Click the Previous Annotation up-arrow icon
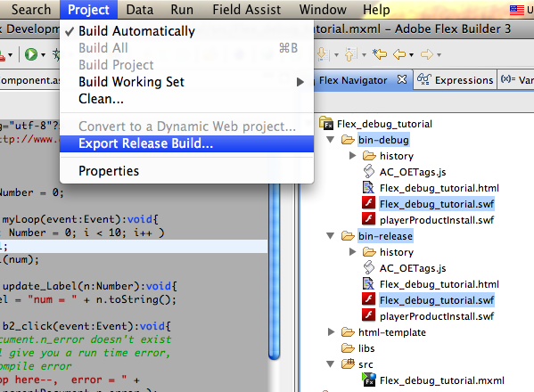Screen dimensions: 534x392 pyautogui.click(x=350, y=54)
